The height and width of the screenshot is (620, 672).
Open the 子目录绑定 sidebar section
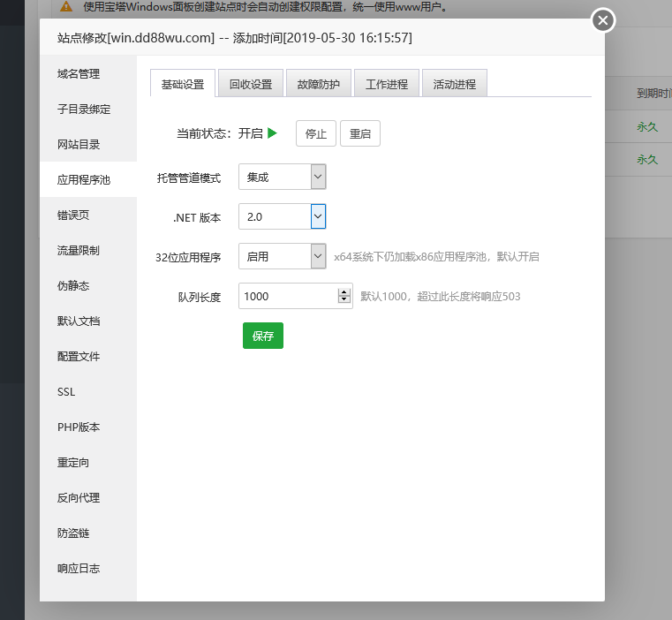(x=88, y=109)
